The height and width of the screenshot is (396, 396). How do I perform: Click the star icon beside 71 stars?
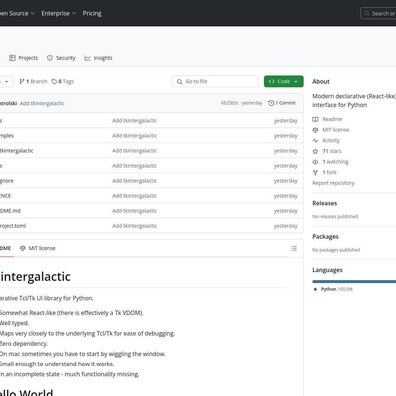(315, 151)
